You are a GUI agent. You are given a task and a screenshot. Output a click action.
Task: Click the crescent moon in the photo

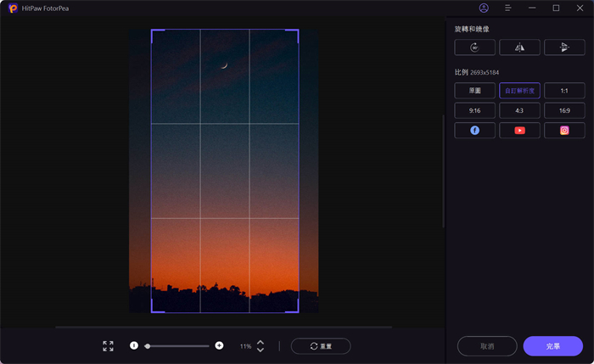pyautogui.click(x=224, y=65)
